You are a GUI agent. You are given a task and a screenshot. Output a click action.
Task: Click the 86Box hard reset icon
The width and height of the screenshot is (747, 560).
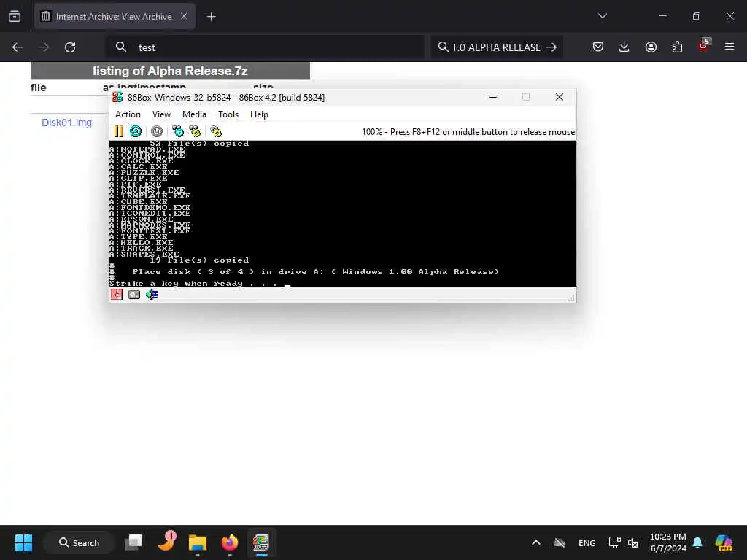136,131
